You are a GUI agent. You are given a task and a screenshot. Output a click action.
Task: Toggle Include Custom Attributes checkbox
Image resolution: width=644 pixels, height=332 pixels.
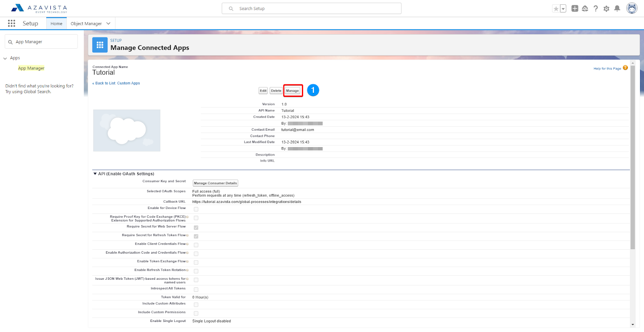[x=196, y=305]
